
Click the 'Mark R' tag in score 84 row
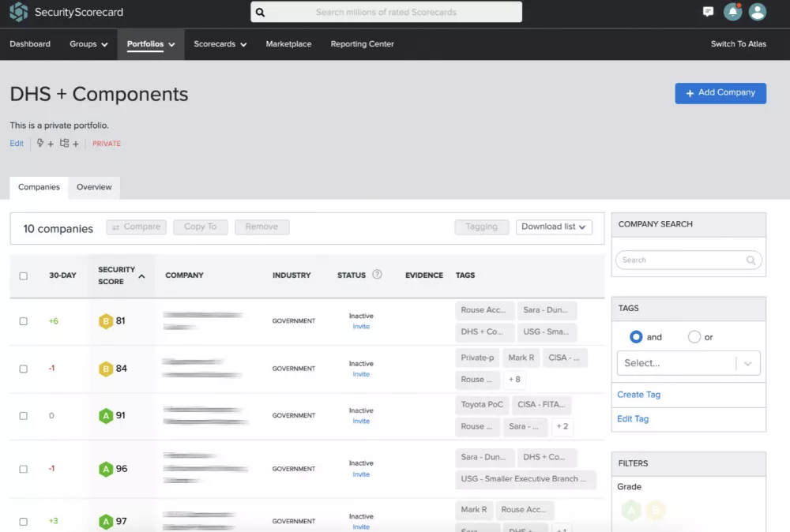521,358
